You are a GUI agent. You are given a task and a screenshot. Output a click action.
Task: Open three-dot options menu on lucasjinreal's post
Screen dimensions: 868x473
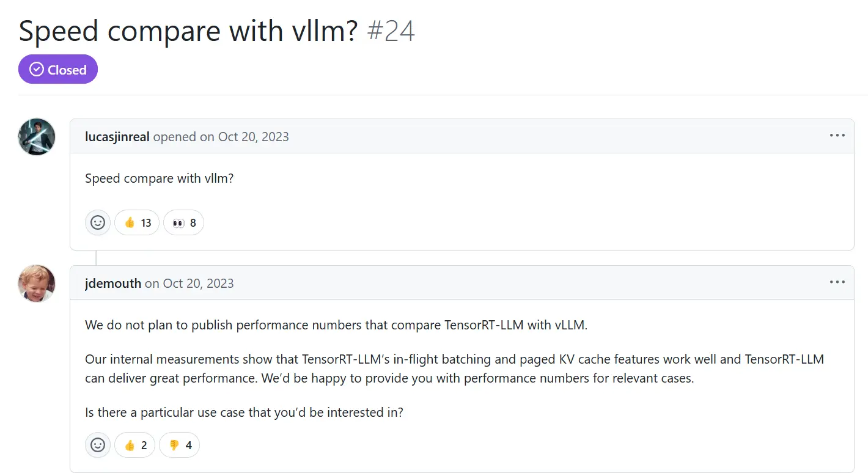pyautogui.click(x=837, y=136)
